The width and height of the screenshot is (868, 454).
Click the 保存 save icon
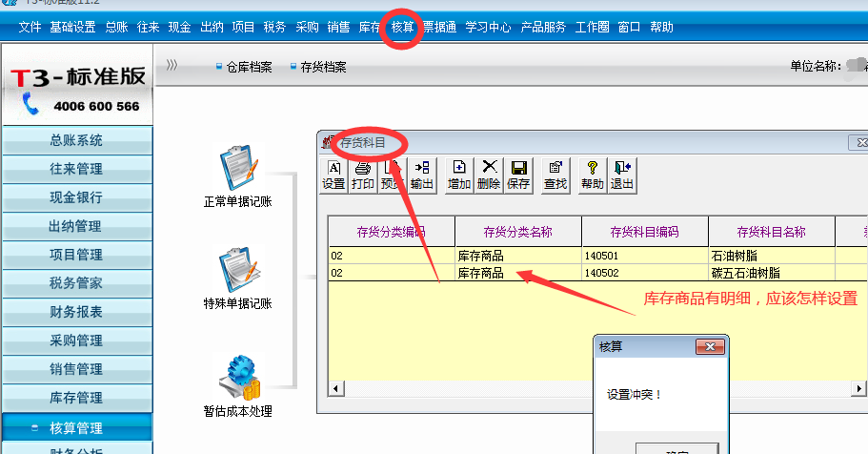[518, 175]
